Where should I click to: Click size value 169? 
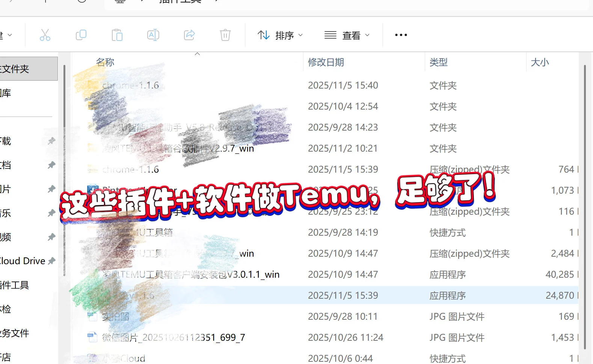[566, 316]
